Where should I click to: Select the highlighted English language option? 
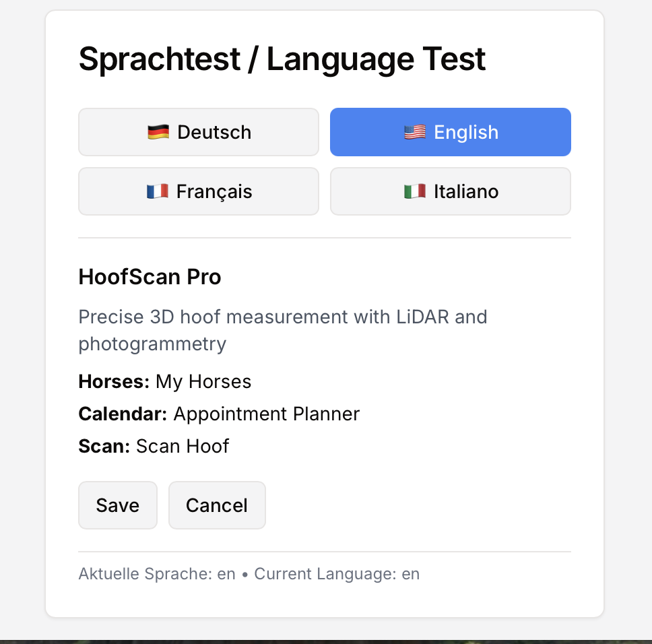click(450, 132)
